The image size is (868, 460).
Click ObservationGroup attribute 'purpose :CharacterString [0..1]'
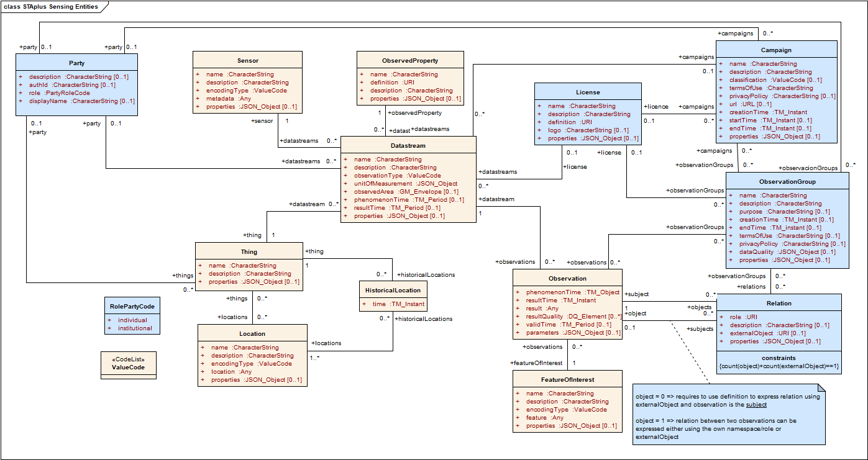(x=785, y=212)
